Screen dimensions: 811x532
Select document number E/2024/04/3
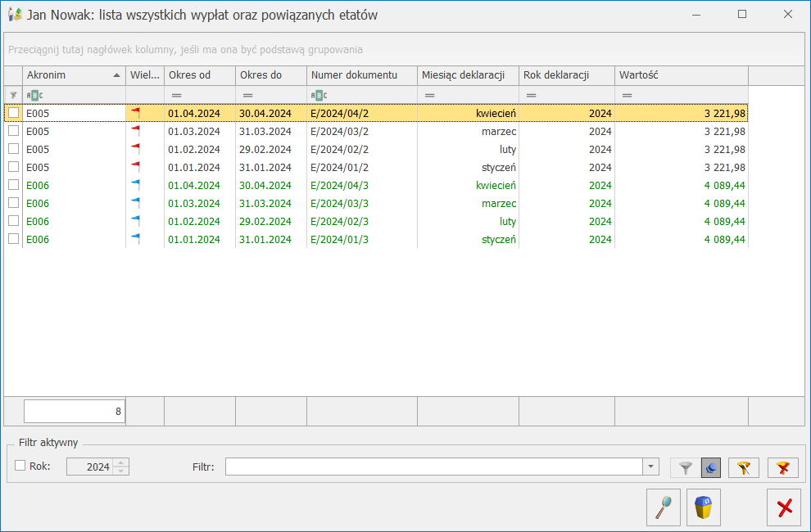pos(340,186)
